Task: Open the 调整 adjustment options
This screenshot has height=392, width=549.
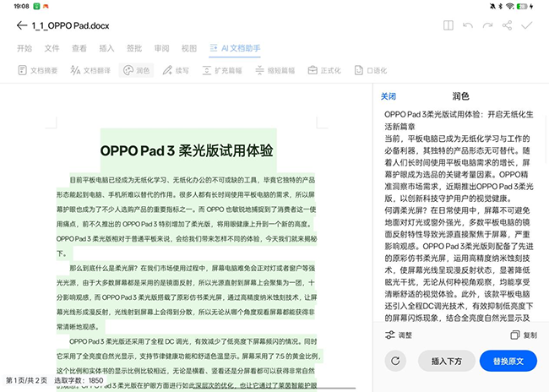Action: tap(399, 335)
